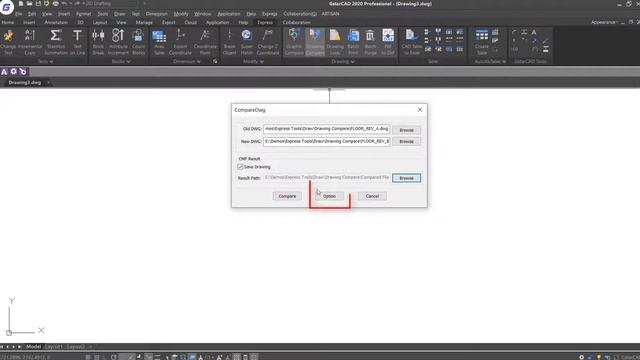Open the Option button in CompareDwg dialog
This screenshot has height=360, width=640.
pyautogui.click(x=329, y=196)
